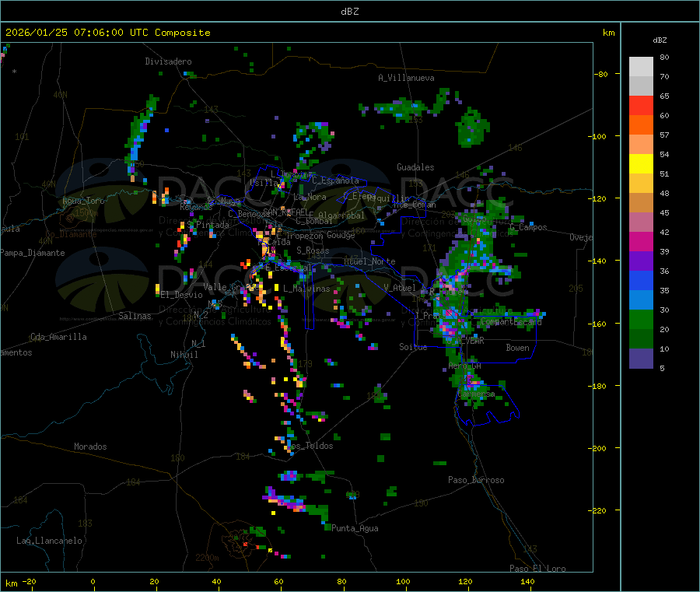This screenshot has width=700, height=592.
Task: Click the 'Pampa_Diamante' map label
Action: click(33, 253)
